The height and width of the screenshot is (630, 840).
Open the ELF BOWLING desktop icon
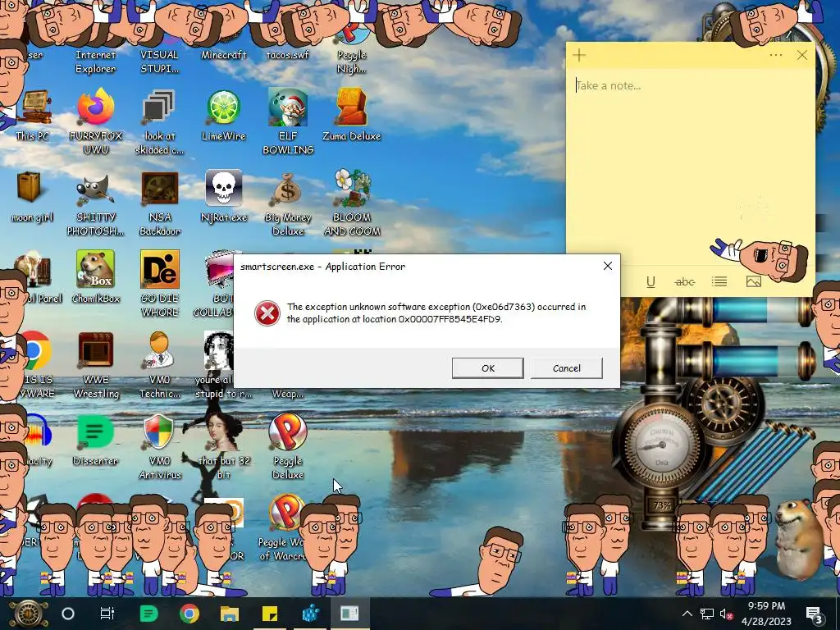[288, 121]
